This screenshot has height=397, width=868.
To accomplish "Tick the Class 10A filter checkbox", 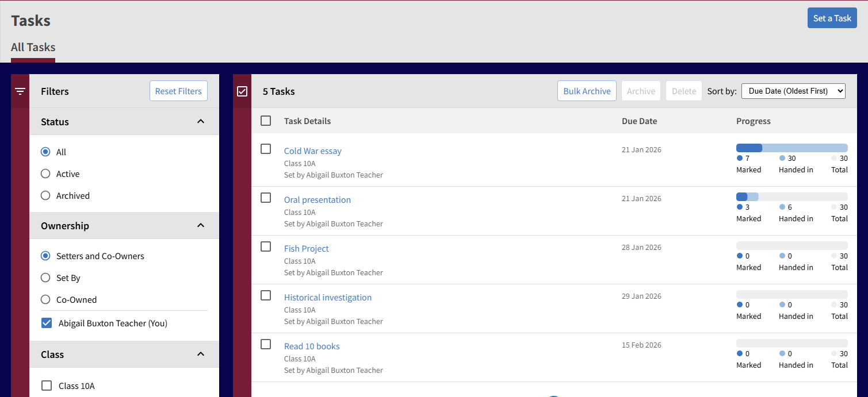I will tap(47, 386).
